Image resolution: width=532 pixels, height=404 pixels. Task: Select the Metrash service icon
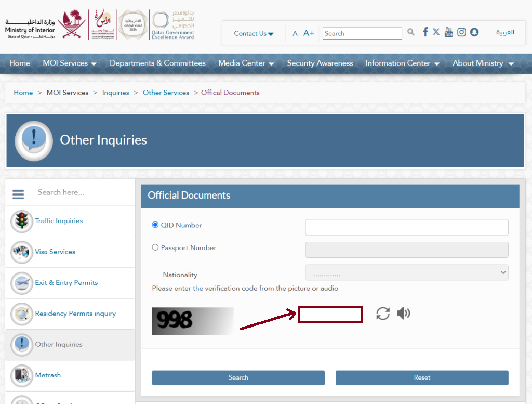(21, 375)
